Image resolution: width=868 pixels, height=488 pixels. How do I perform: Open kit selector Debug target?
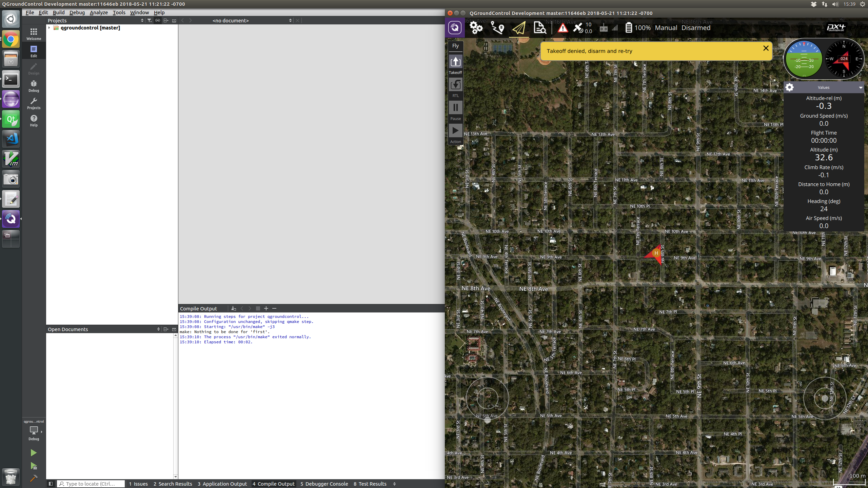click(34, 430)
